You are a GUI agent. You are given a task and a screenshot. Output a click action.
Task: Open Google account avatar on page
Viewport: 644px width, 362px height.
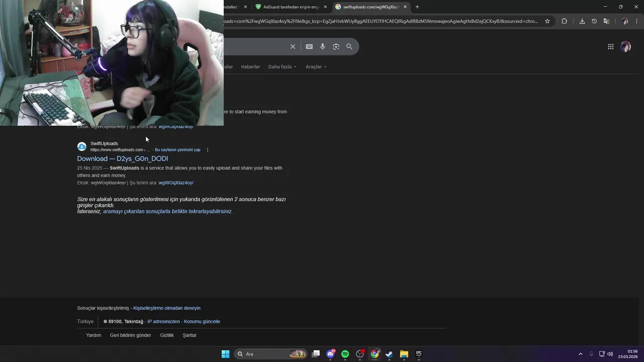(626, 47)
